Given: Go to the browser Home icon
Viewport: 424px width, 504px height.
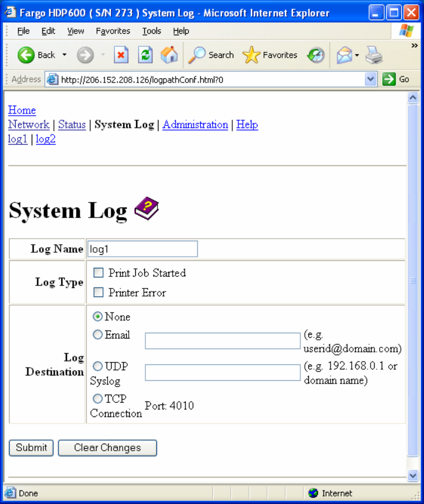Looking at the screenshot, I should pos(169,55).
